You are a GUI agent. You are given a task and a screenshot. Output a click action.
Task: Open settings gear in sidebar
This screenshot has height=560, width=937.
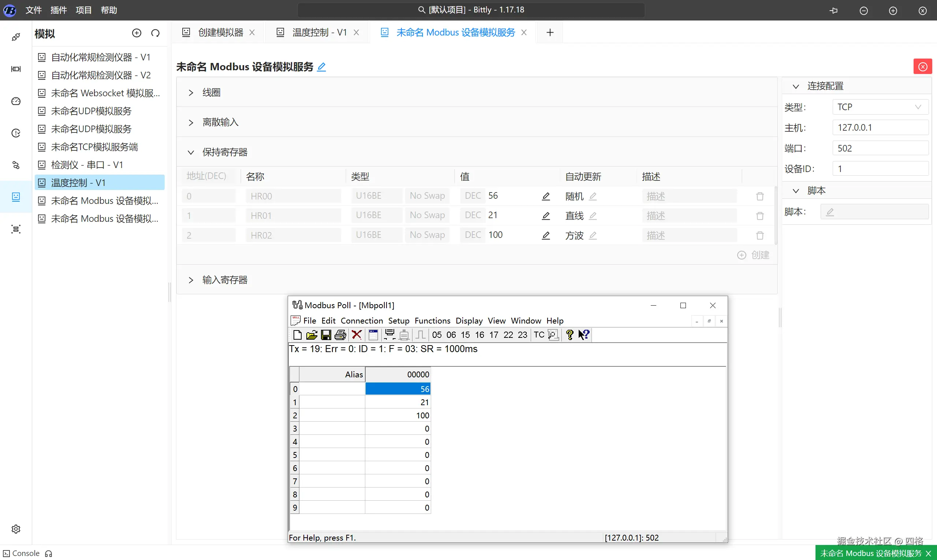coord(16,529)
